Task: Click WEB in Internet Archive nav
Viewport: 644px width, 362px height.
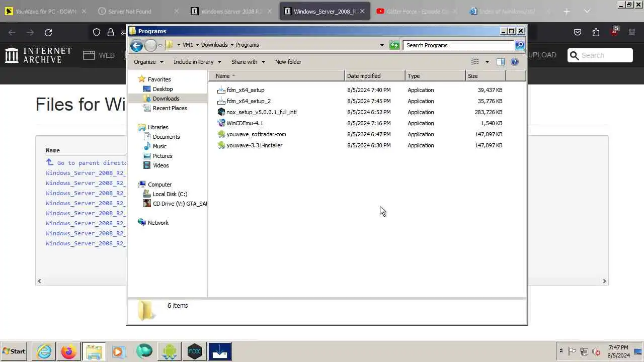Action: pyautogui.click(x=100, y=55)
